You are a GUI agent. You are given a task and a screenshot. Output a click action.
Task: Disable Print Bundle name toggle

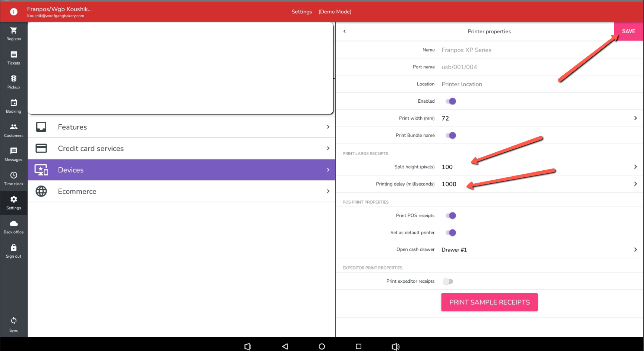point(450,136)
